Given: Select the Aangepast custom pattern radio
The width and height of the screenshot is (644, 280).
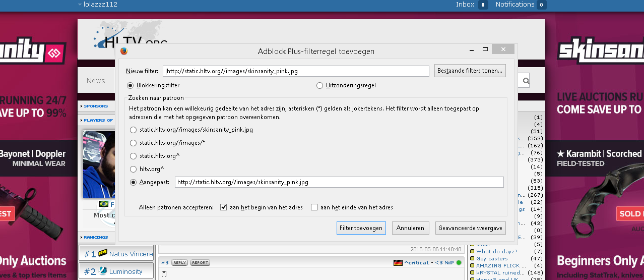Looking at the screenshot, I should click(x=134, y=182).
